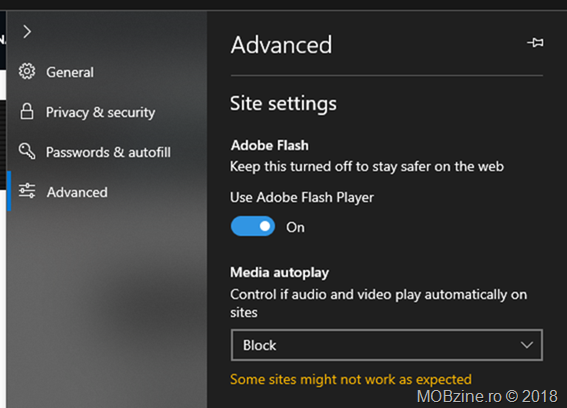Select the Advanced label in the sidebar
This screenshot has width=567, height=408.
[77, 192]
